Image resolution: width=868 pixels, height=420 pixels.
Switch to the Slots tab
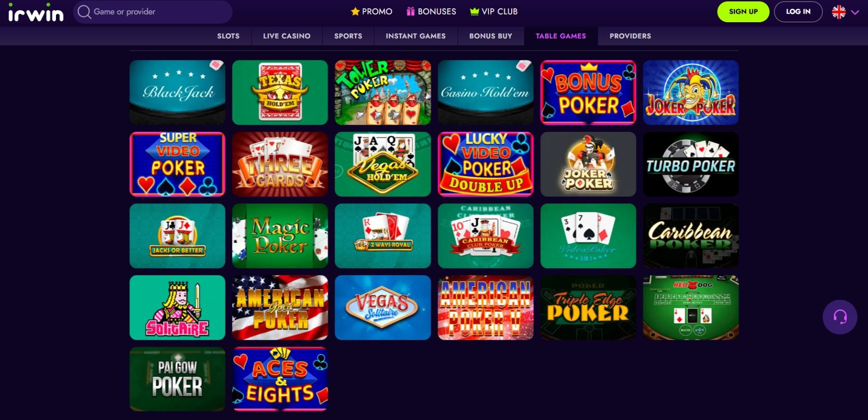228,36
